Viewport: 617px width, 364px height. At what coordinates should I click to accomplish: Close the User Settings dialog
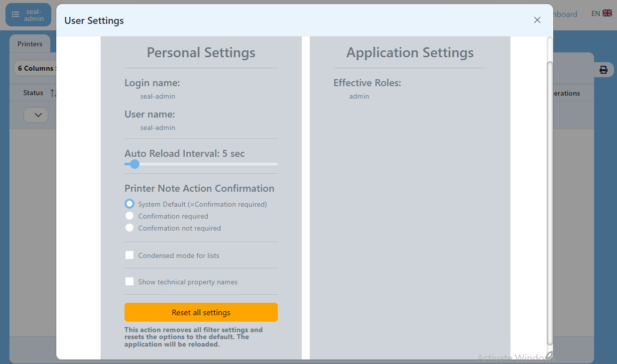[537, 20]
